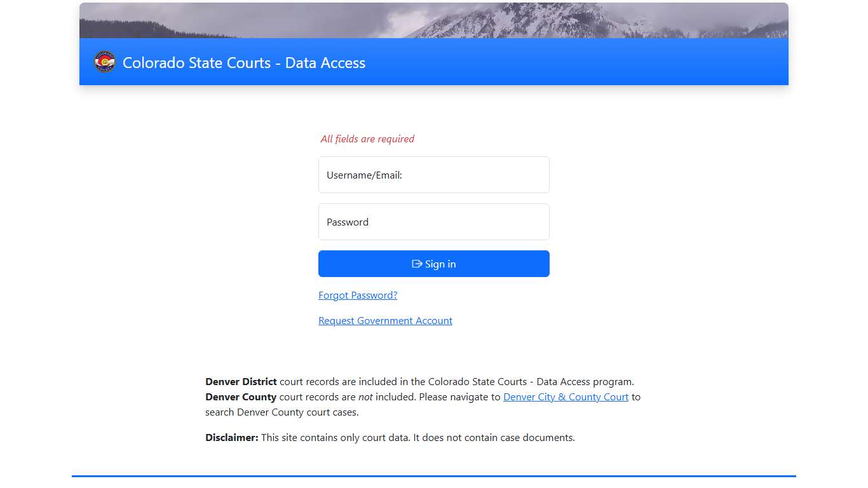
Task: Follow the "Request Government Account" link
Action: (x=385, y=320)
